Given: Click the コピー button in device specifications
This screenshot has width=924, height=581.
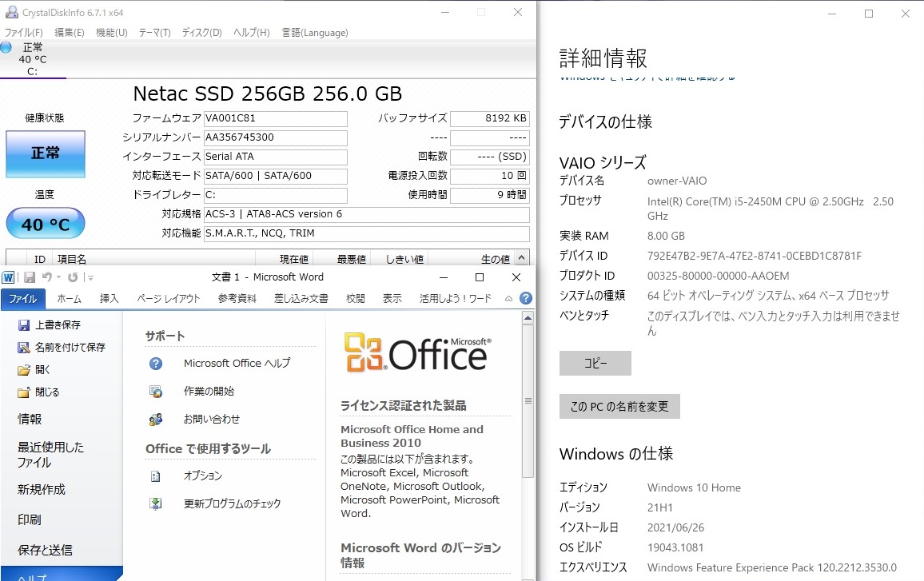Looking at the screenshot, I should [x=595, y=363].
